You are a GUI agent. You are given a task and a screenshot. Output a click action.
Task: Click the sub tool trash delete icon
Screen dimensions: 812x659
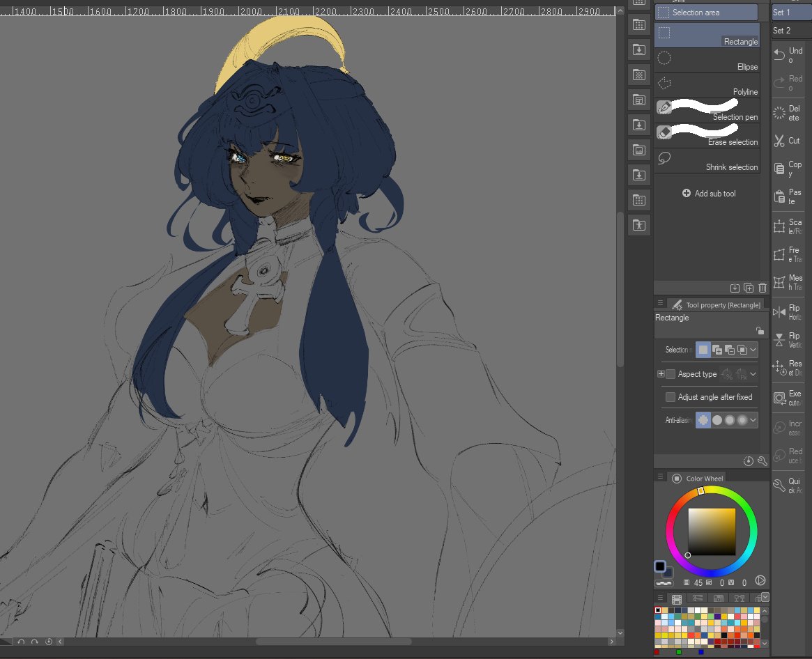click(x=763, y=287)
